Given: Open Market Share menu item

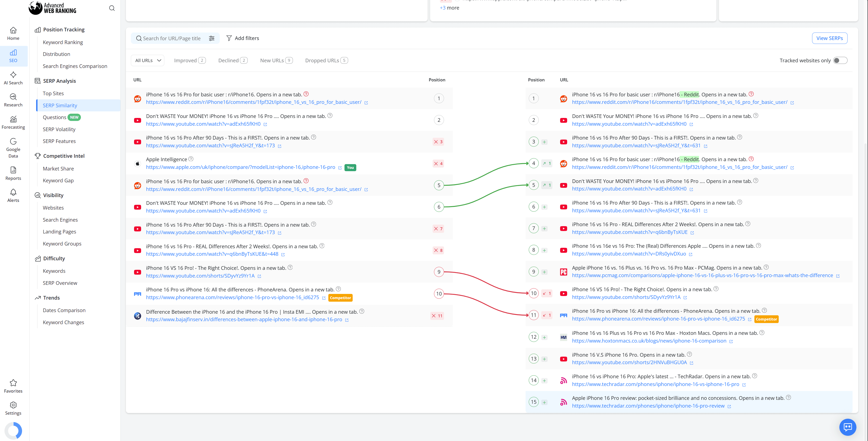Looking at the screenshot, I should coord(58,169).
